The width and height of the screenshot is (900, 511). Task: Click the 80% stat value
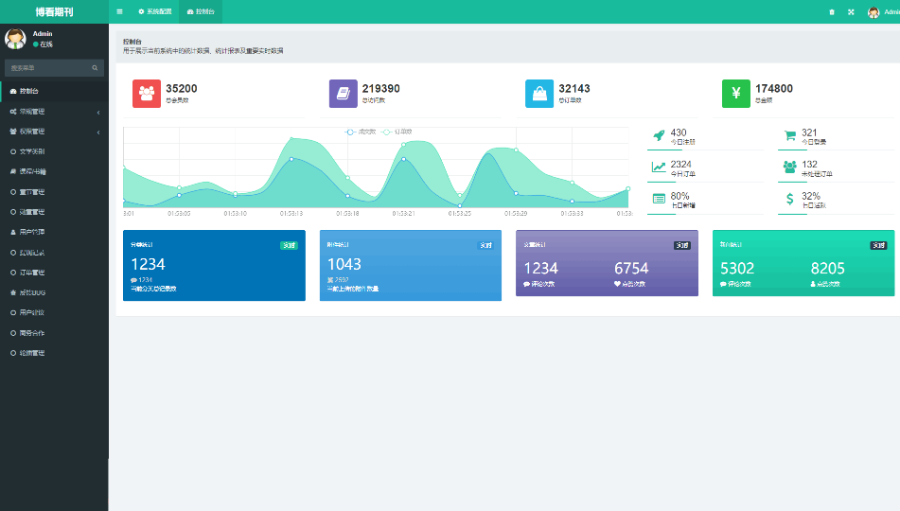click(x=680, y=196)
